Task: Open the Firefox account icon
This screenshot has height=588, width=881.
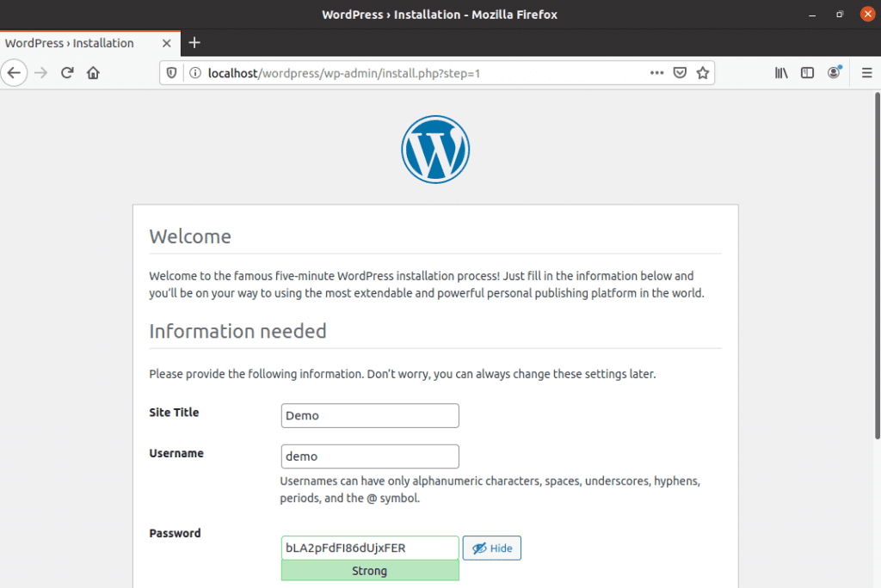Action: click(834, 73)
